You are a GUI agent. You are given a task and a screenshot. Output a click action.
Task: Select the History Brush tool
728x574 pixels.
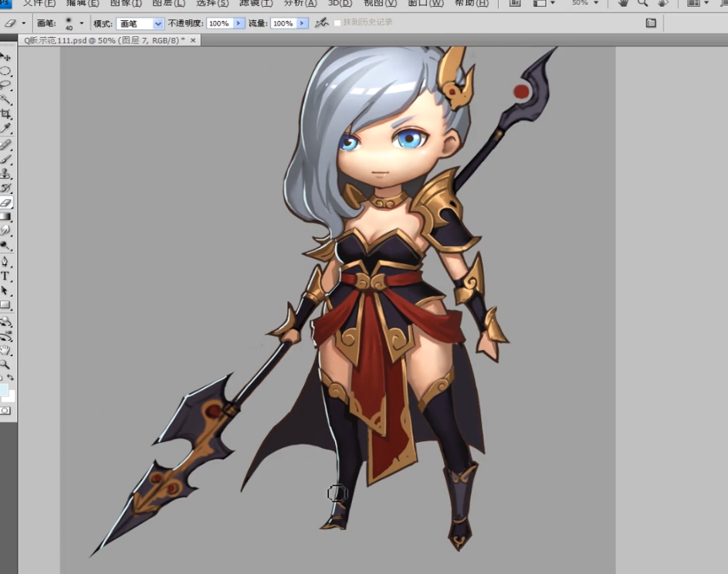[x=5, y=189]
